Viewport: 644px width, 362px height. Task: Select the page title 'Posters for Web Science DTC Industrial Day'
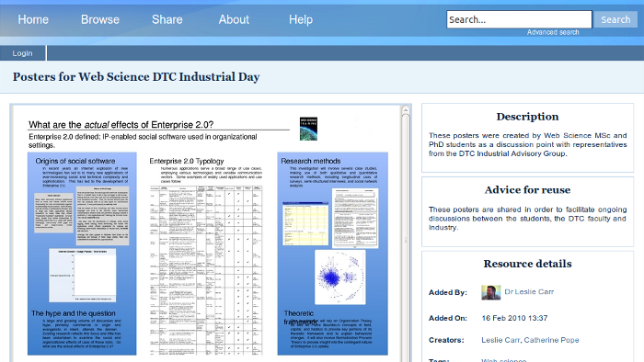coord(136,77)
